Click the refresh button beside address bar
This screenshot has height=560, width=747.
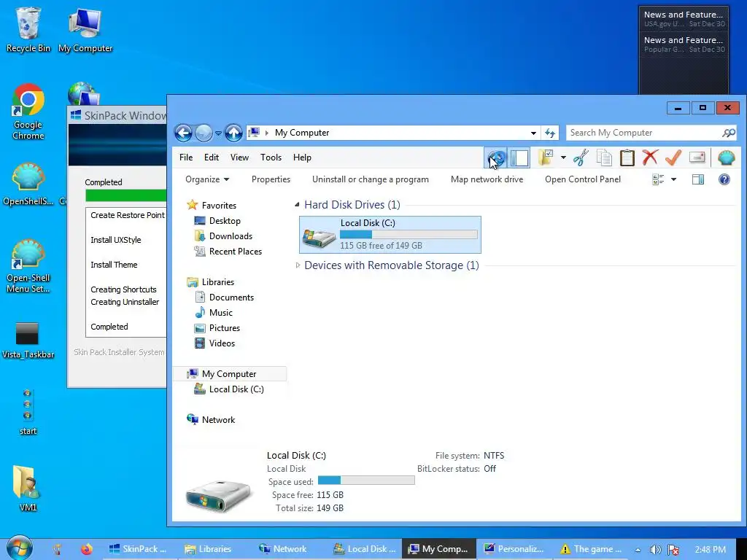(x=550, y=133)
